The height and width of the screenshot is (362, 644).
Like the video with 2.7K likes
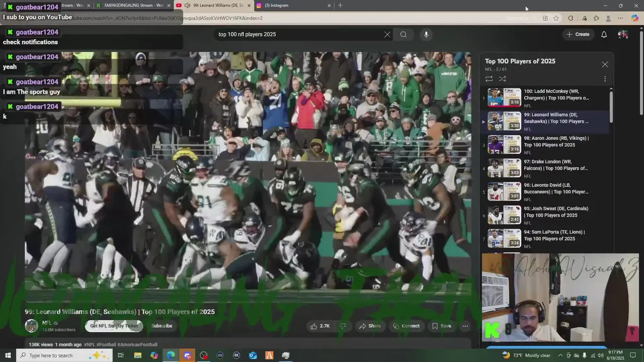pos(320,326)
